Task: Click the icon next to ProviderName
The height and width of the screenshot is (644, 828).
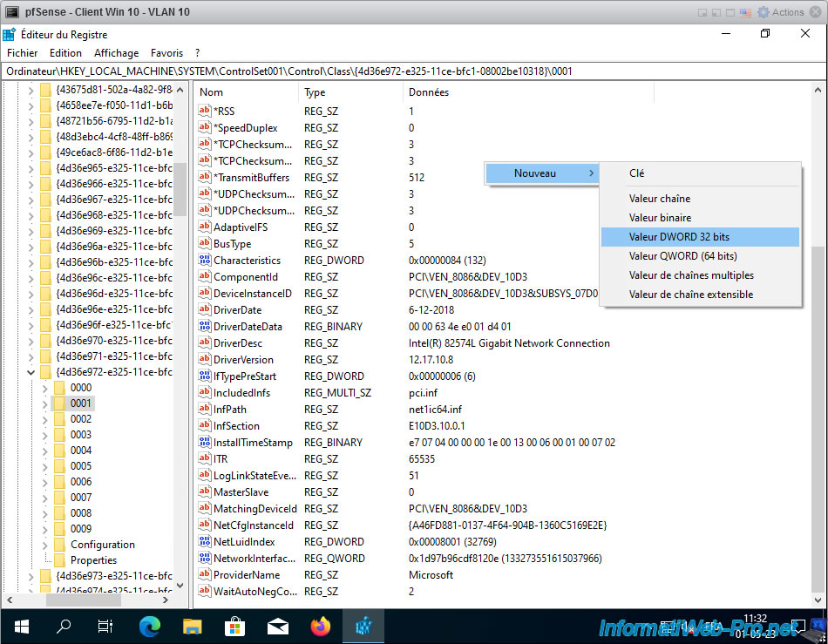Action: click(x=204, y=574)
